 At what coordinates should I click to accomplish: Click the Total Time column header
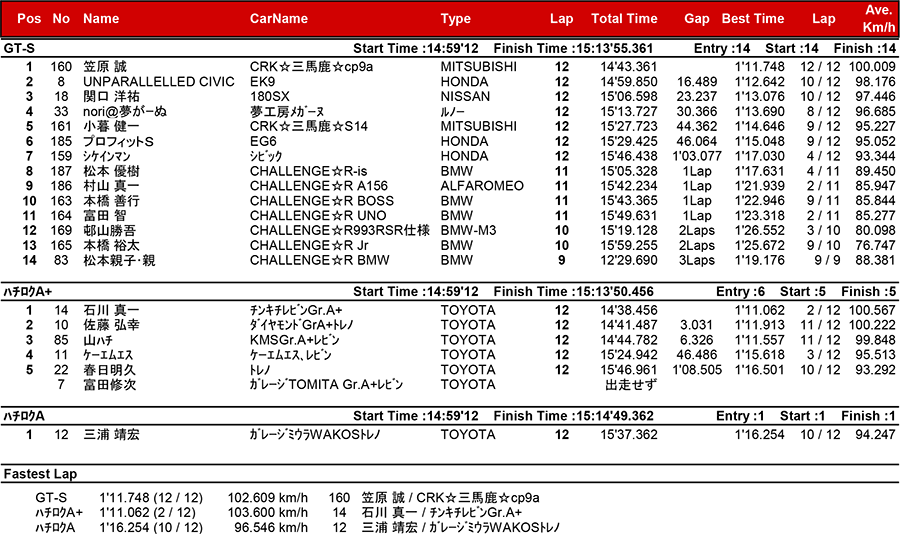(624, 18)
